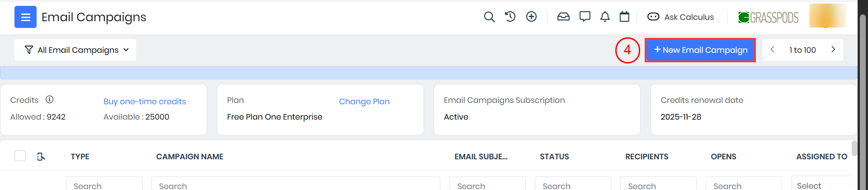This screenshot has width=868, height=190.
Task: Open Ask Calculus assistant
Action: pos(681,17)
